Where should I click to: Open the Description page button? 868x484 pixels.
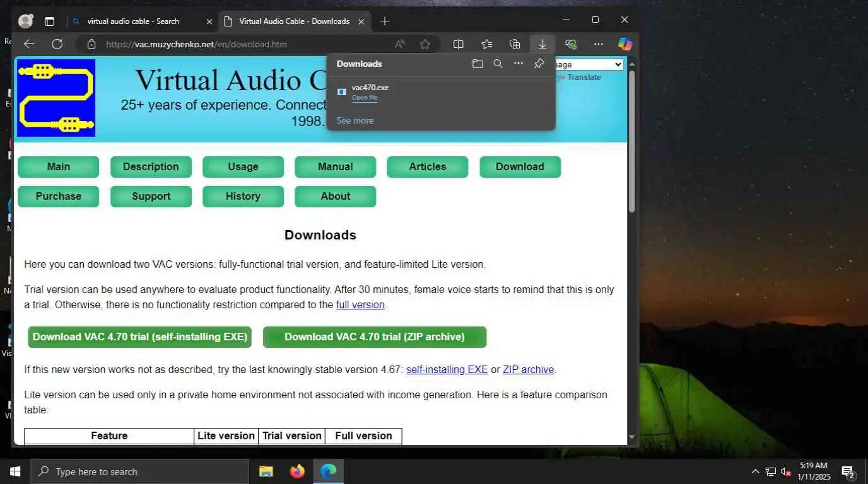pos(151,167)
